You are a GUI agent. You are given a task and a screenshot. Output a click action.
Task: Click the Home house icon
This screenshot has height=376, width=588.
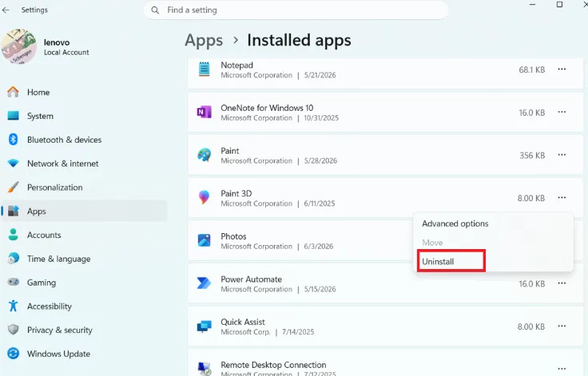[13, 92]
